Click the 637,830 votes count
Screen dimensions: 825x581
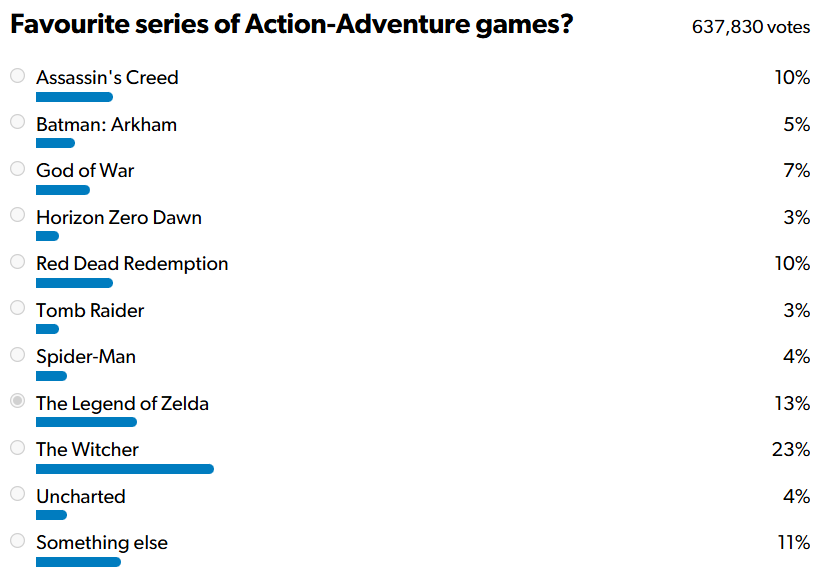(750, 27)
